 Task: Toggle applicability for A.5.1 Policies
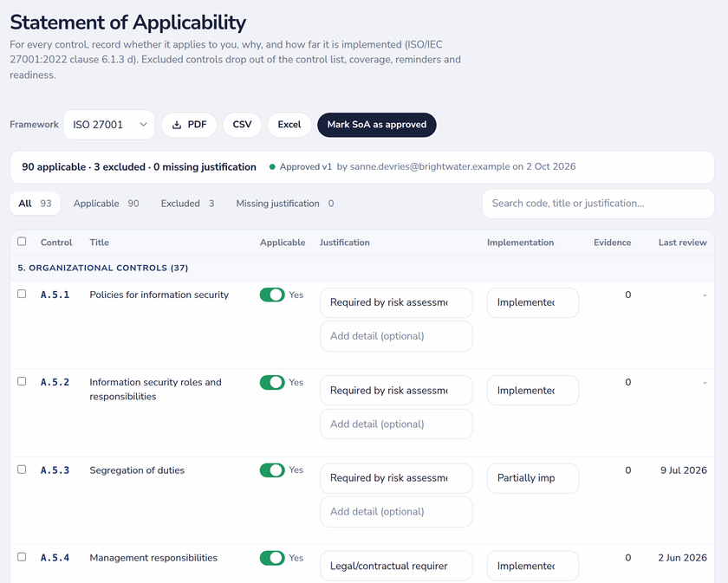pyautogui.click(x=272, y=295)
